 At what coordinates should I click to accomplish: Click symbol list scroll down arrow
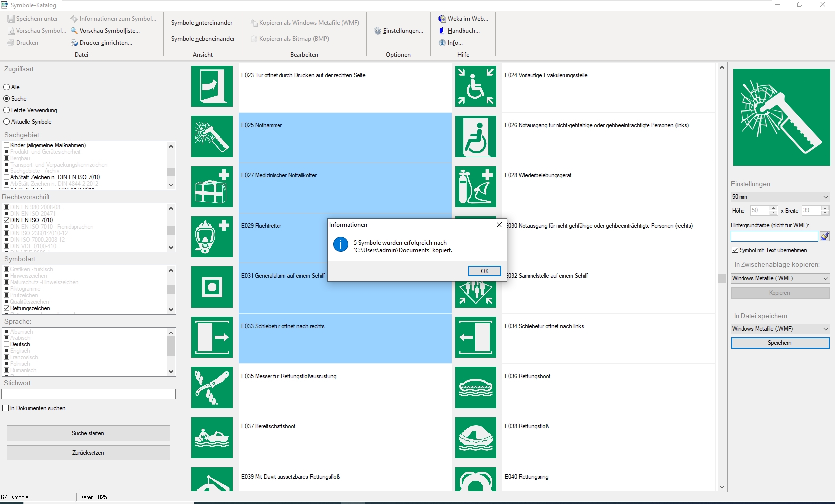click(x=722, y=487)
